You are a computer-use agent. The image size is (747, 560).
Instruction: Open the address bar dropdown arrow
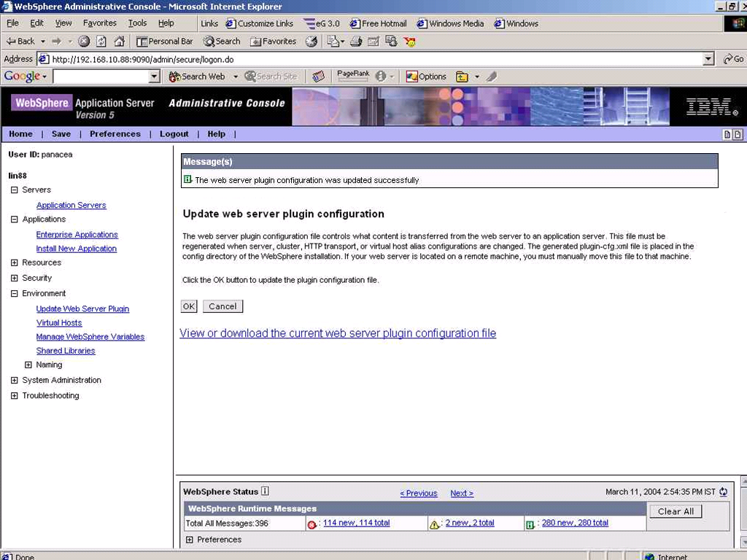coord(709,59)
